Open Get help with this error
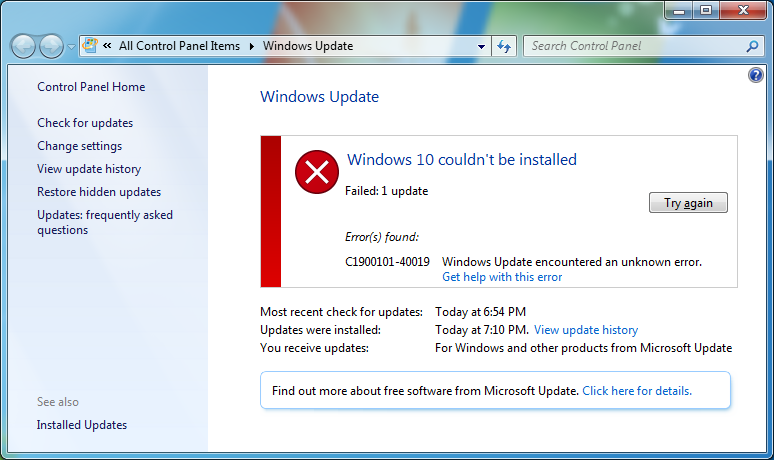 502,277
